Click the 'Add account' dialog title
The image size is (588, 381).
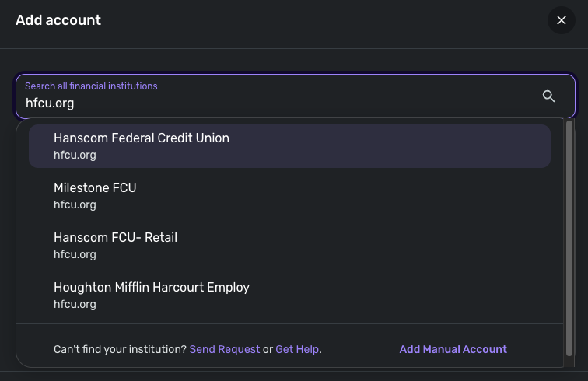coord(58,20)
